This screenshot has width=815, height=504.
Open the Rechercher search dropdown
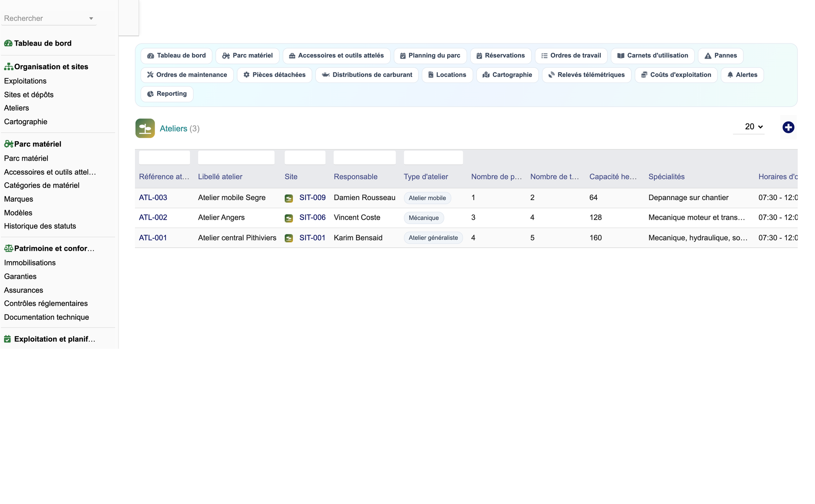coord(49,18)
